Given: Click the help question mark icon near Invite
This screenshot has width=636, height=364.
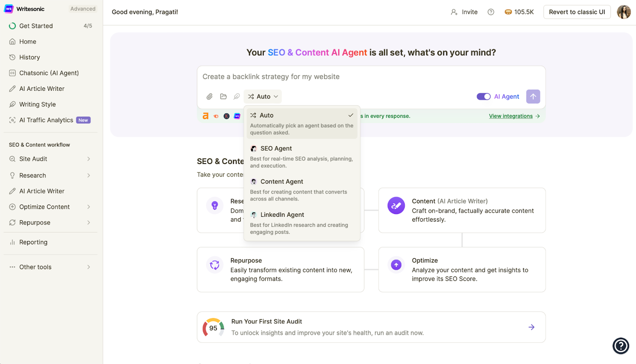Looking at the screenshot, I should tap(491, 12).
